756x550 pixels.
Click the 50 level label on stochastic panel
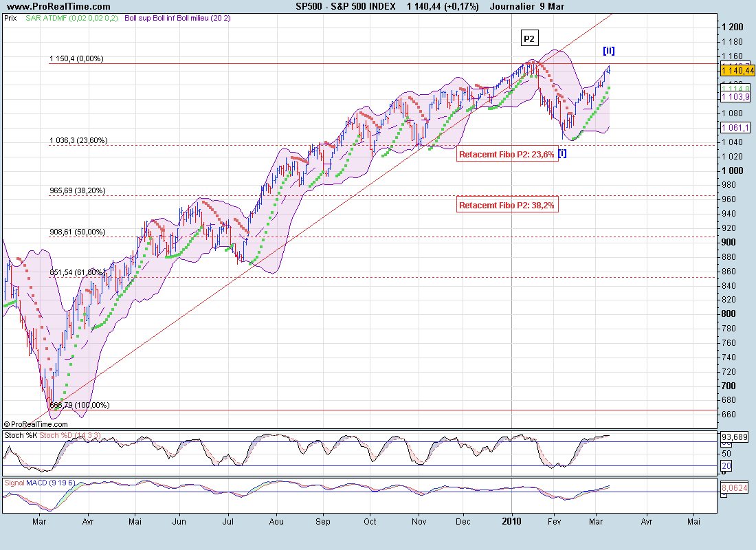point(726,454)
